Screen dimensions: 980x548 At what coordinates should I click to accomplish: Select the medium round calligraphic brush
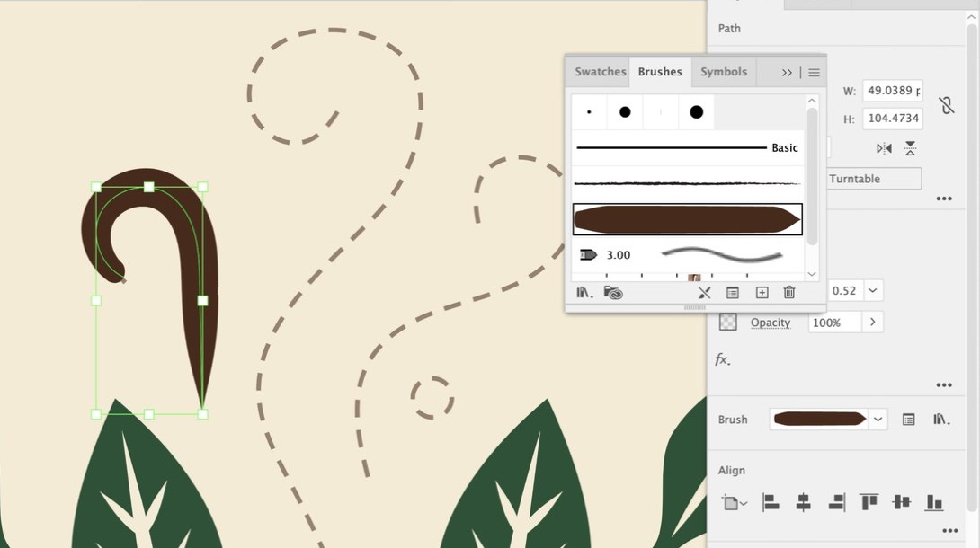[x=624, y=111]
